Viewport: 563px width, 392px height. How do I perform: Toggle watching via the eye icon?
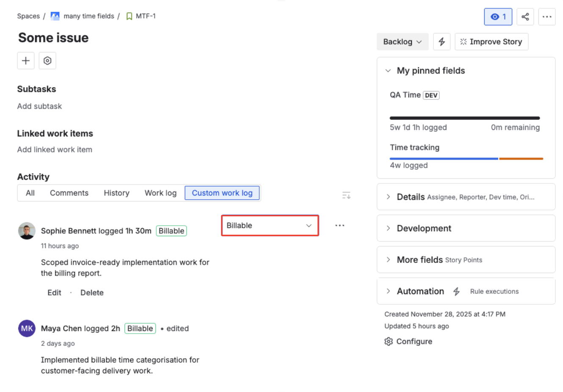coord(498,17)
